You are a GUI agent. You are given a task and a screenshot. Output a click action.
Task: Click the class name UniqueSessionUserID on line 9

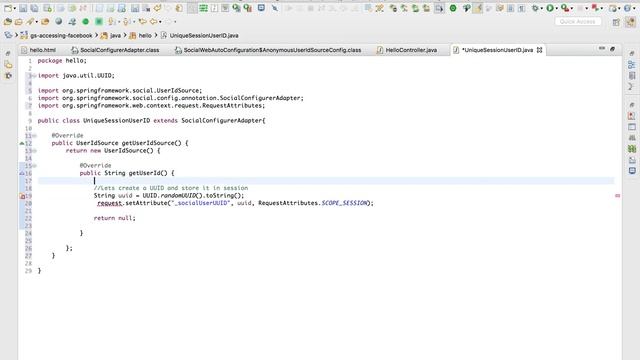(116, 120)
